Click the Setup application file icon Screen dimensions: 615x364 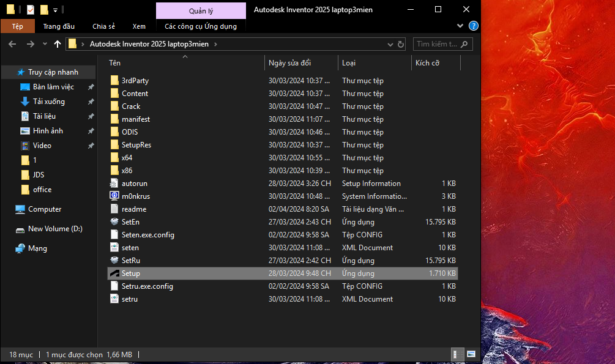[114, 273]
